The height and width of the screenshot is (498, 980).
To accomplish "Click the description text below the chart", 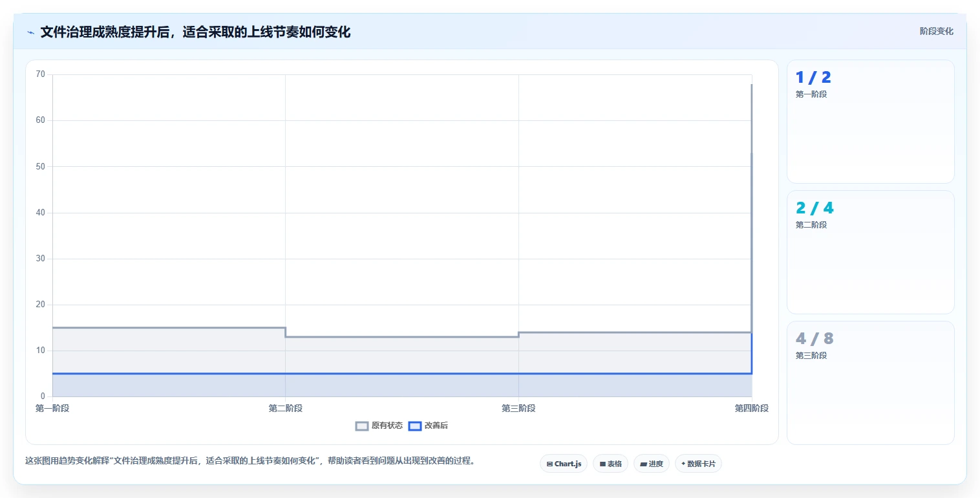I will click(x=250, y=461).
